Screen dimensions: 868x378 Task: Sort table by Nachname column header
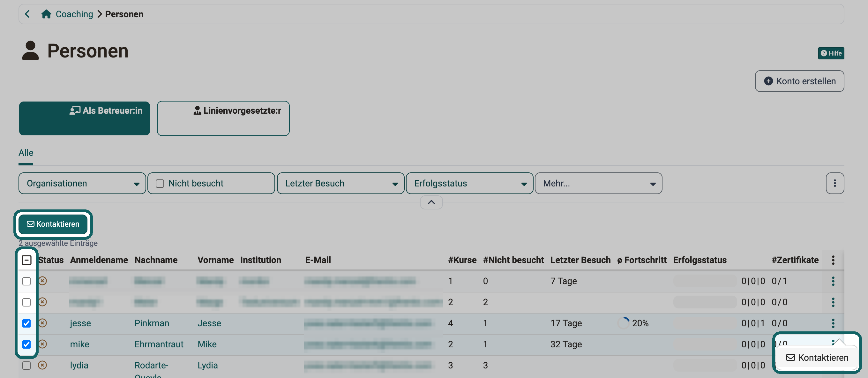(x=156, y=260)
